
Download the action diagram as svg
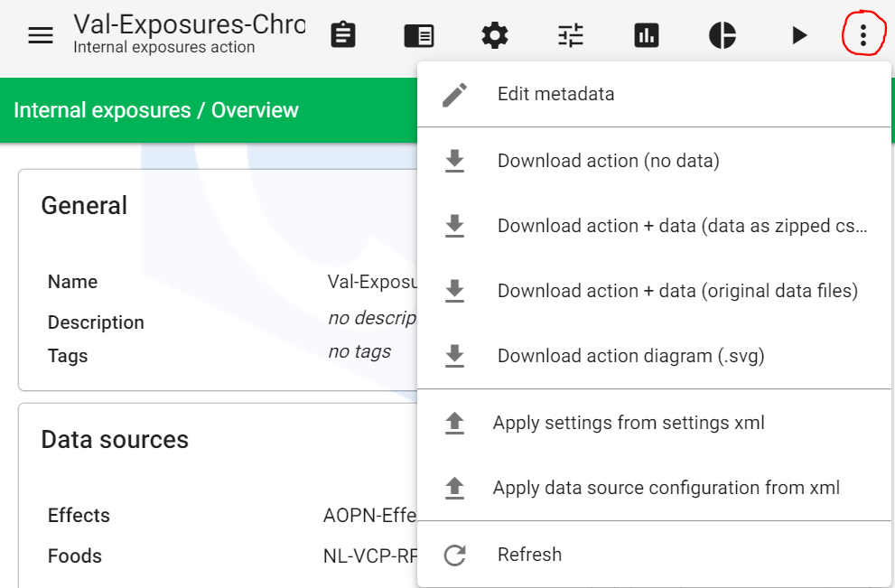(630, 356)
